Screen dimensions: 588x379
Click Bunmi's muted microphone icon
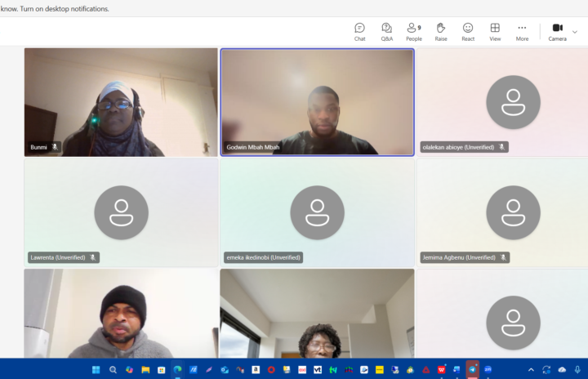point(55,147)
